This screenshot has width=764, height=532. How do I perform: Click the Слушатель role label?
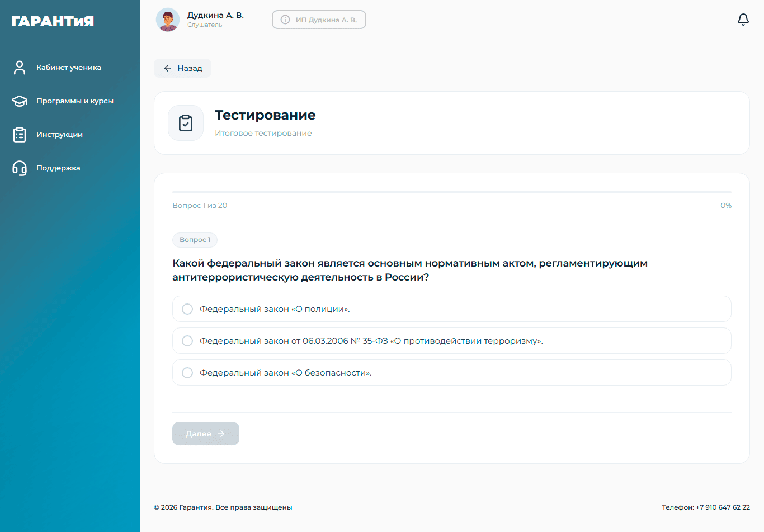205,25
